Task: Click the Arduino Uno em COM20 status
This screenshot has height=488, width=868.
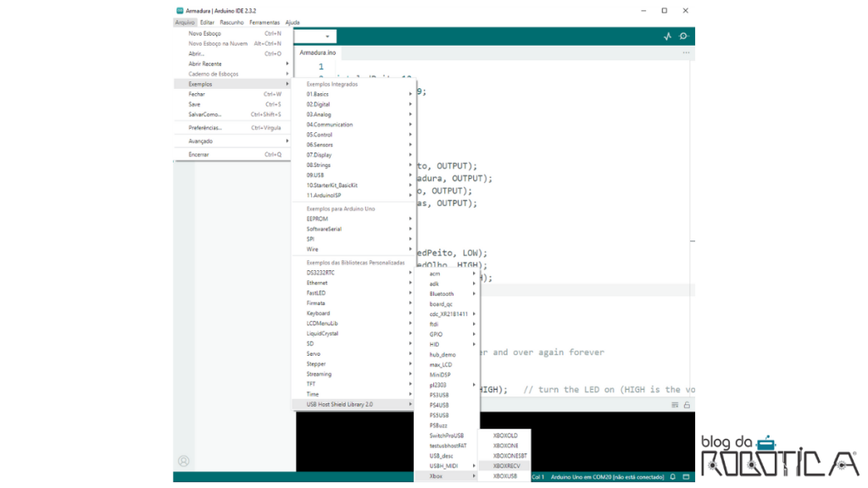Action: 607,477
